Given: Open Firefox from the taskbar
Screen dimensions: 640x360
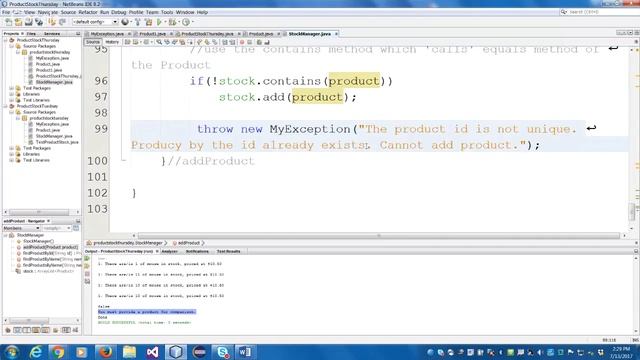Looking at the screenshot, I should 105,352.
